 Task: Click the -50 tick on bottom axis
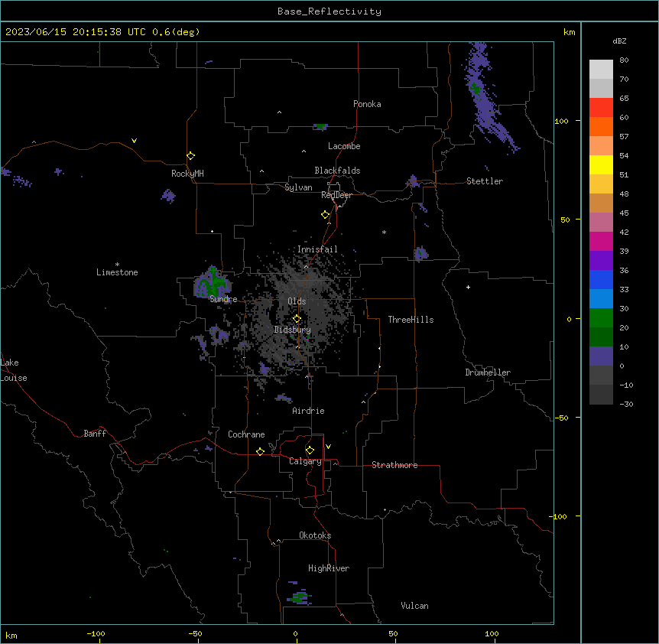[x=195, y=633]
